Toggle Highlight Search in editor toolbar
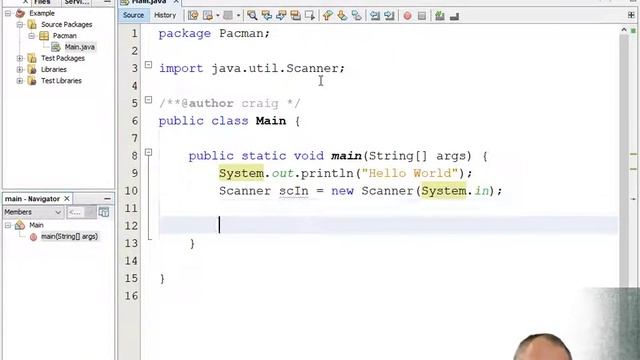 (x=295, y=16)
